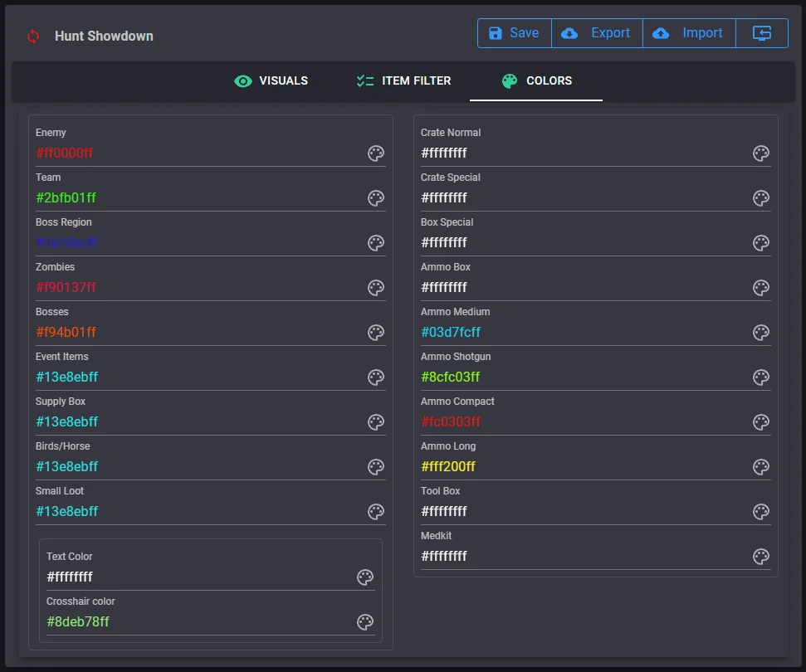The image size is (806, 672).
Task: Open palette picker for Text Color
Action: (365, 577)
